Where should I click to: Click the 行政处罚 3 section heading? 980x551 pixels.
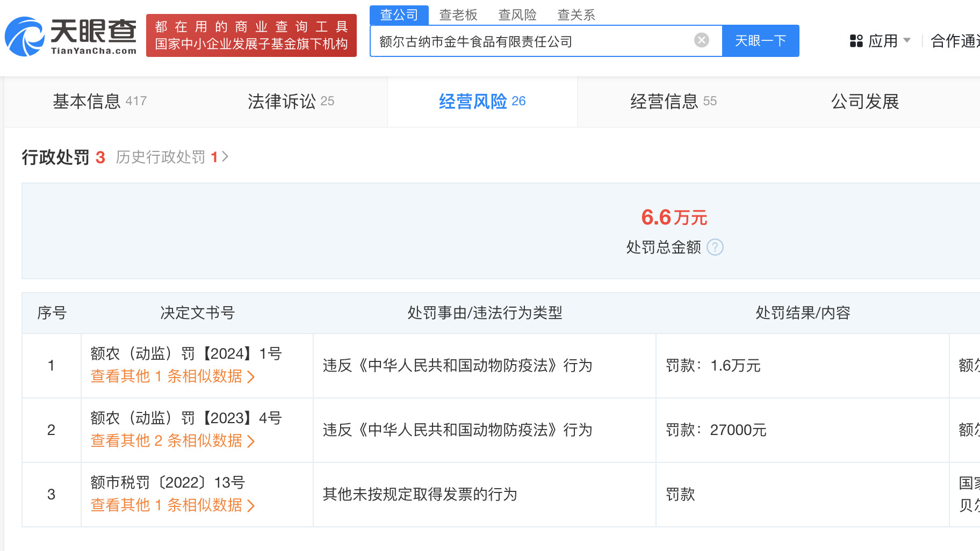pos(63,157)
